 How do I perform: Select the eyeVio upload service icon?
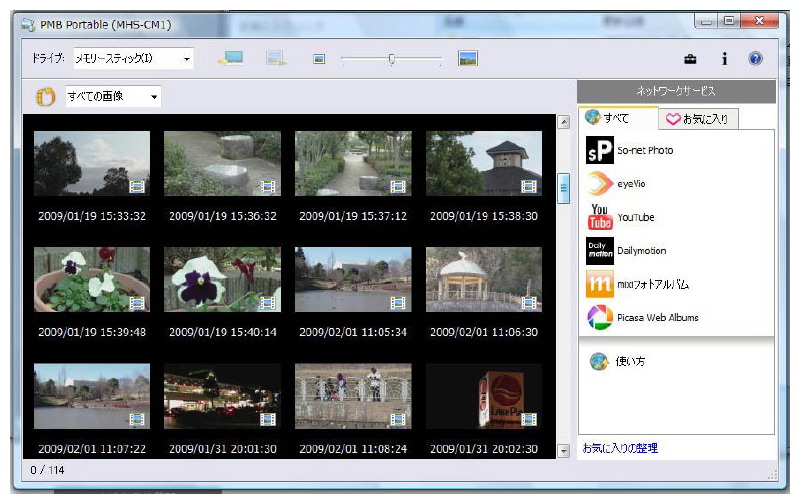tap(600, 184)
